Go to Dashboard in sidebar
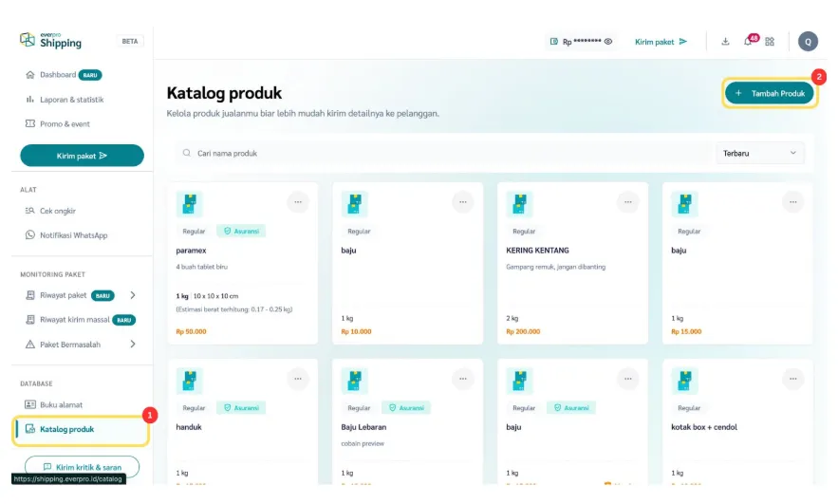Screen dimensions: 838x504 coord(57,75)
